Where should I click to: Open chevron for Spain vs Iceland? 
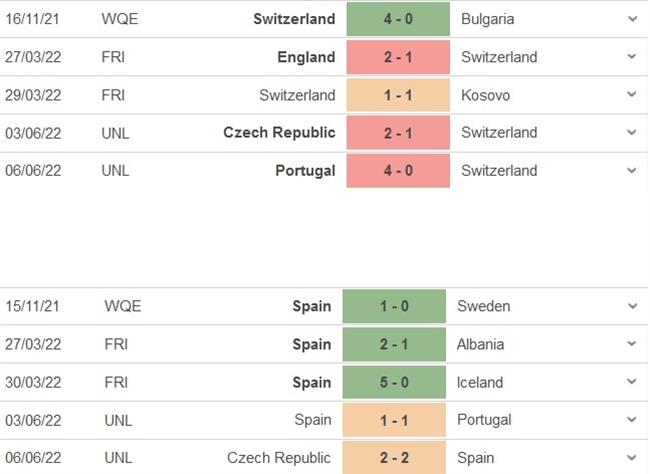tap(631, 382)
